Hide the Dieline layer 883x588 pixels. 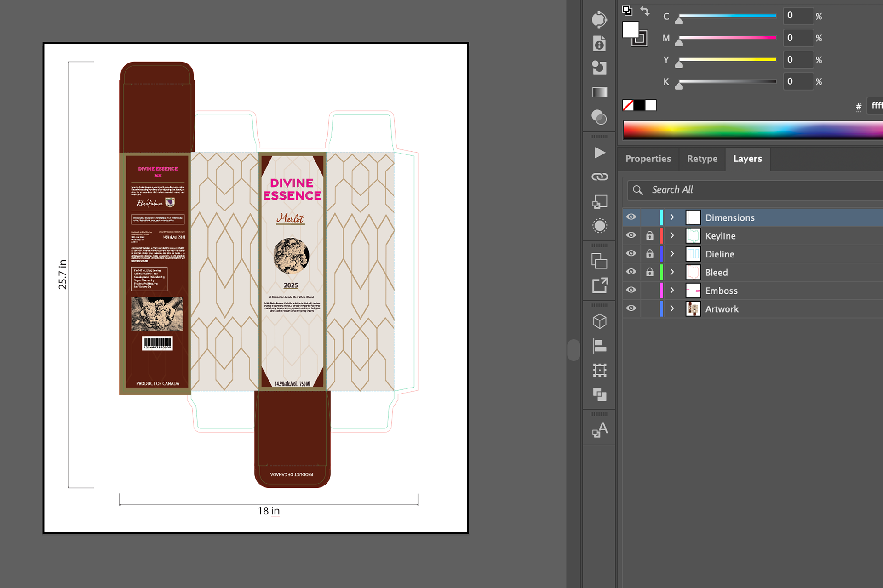(631, 253)
